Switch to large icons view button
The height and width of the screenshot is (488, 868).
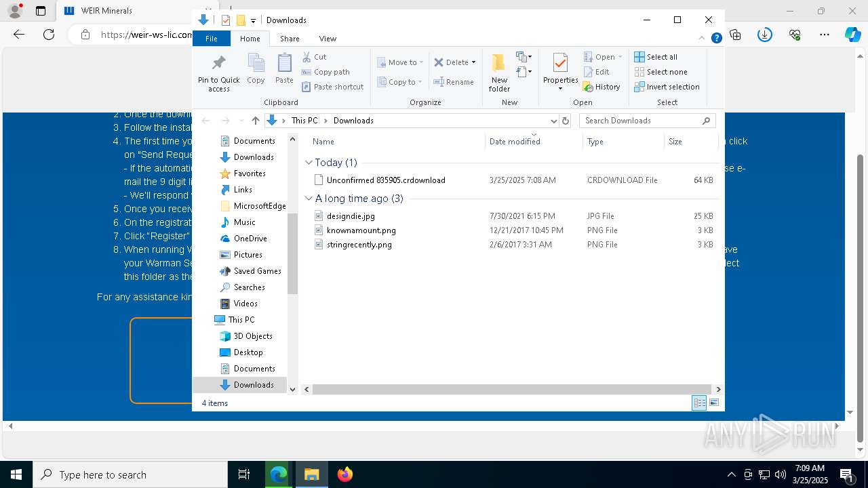coord(714,403)
